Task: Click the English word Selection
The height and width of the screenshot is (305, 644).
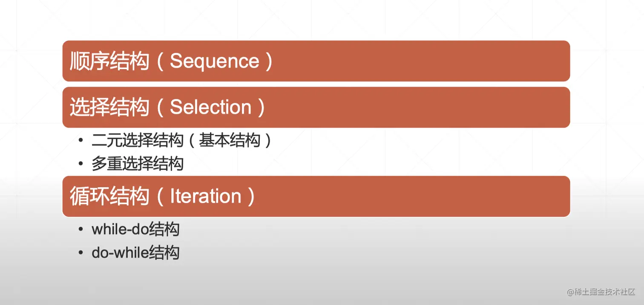Action: point(211,107)
